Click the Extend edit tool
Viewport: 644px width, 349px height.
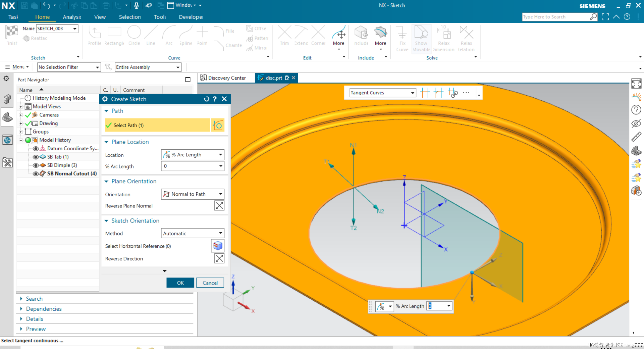click(301, 36)
